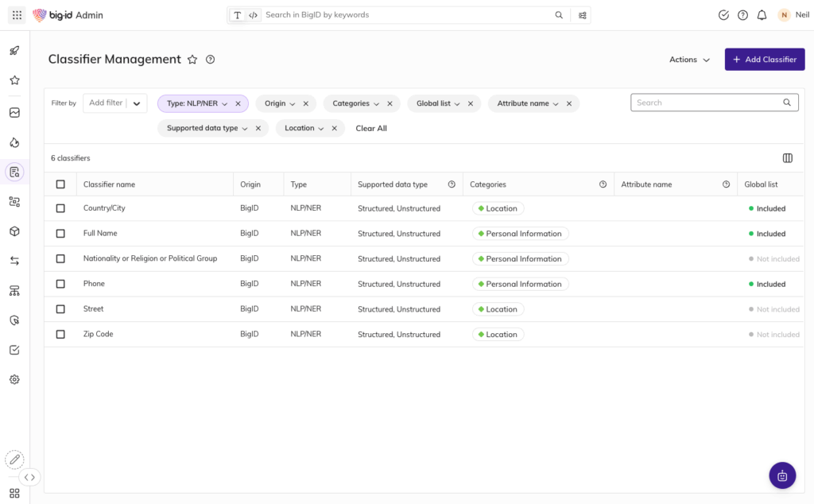The image size is (814, 504).
Task: Open the Add filter dropdown
Action: (x=115, y=103)
